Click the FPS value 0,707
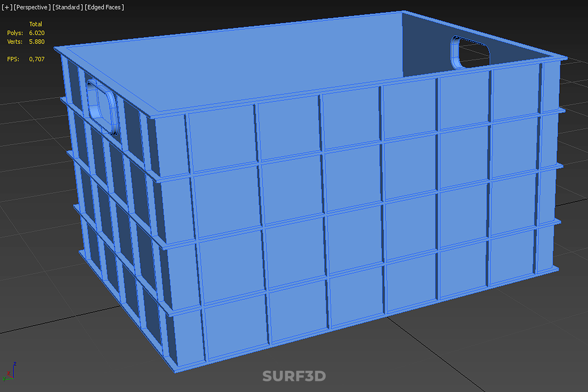The image size is (588, 392). pyautogui.click(x=37, y=59)
